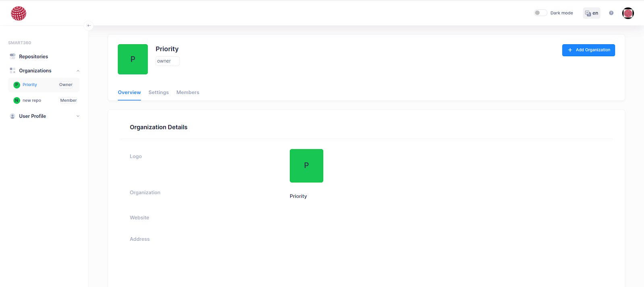This screenshot has height=287, width=644.
Task: Open the user avatar menu in header
Action: point(628,13)
